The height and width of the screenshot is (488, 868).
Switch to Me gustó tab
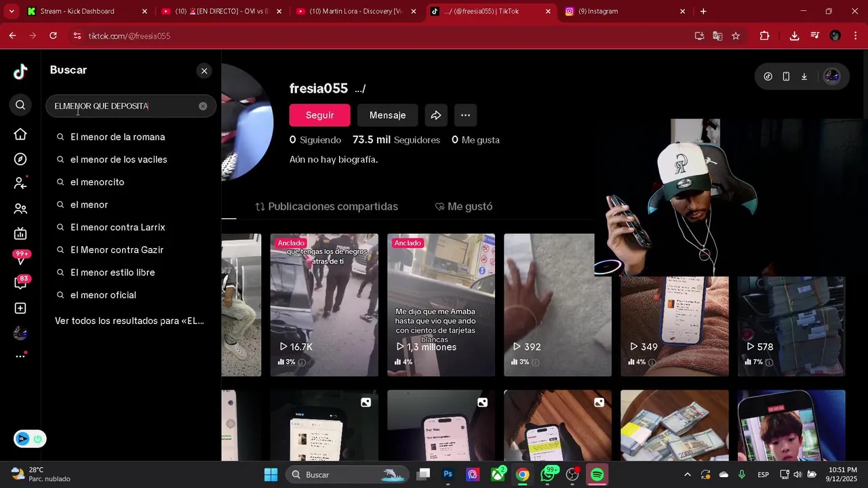(463, 207)
